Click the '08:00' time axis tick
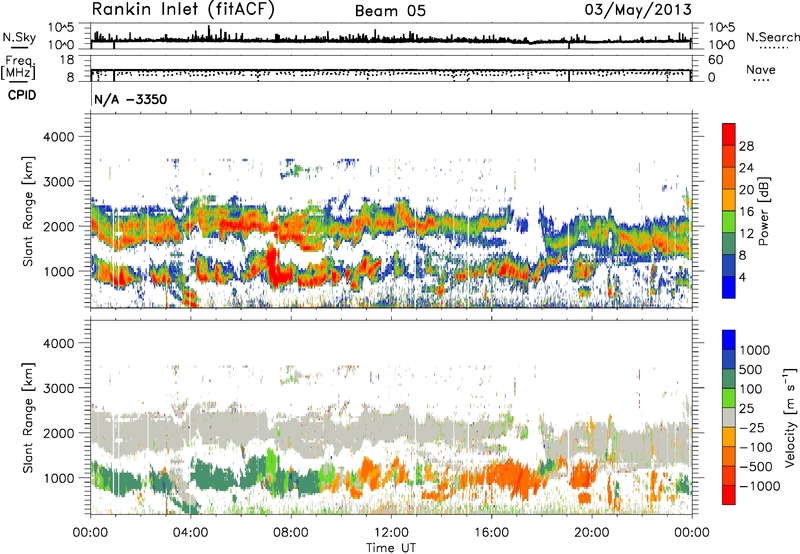Image resolution: width=800 pixels, height=554 pixels. 291,533
